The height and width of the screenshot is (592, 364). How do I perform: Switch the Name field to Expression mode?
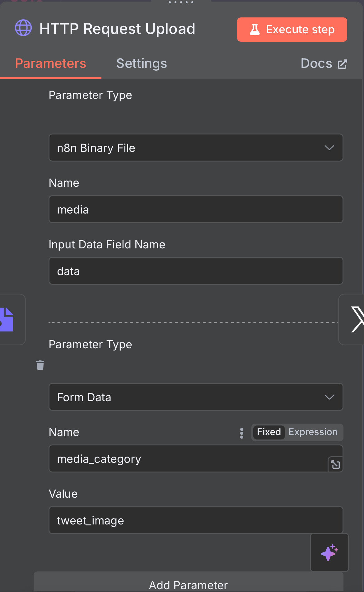tap(313, 432)
